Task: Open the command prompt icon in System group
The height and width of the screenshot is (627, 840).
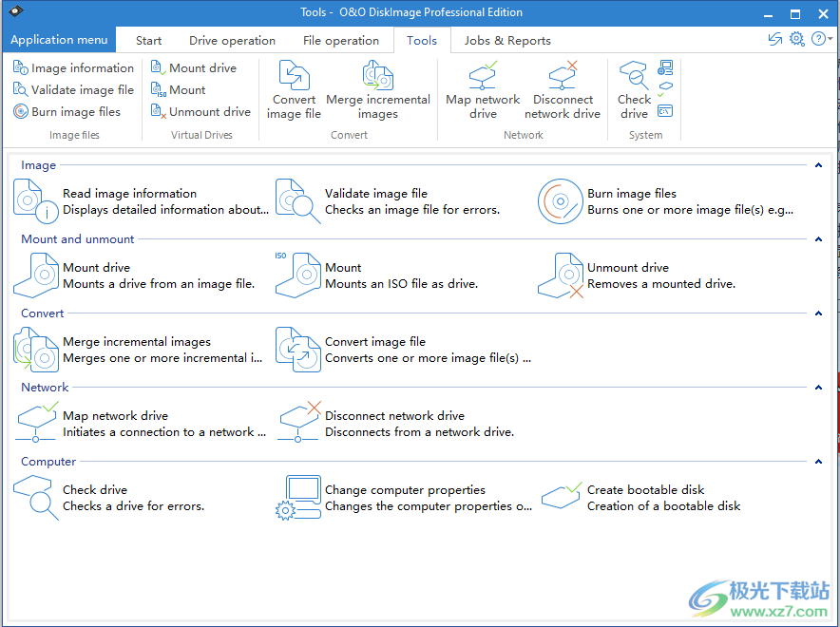Action: [665, 110]
